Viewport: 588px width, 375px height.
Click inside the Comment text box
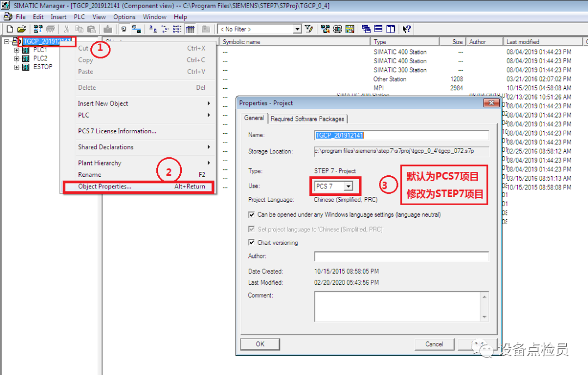(397, 306)
